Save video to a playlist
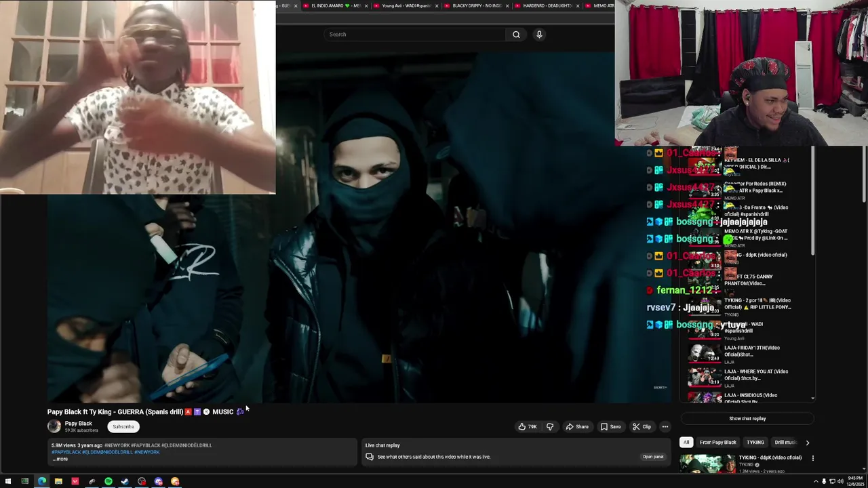 [x=610, y=427]
